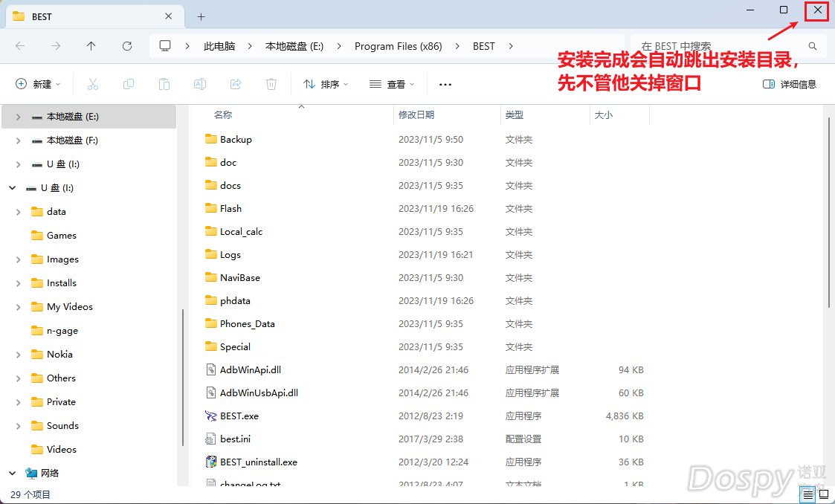The image size is (835, 504).
Task: Click the Share icon in the toolbar
Action: (x=236, y=84)
